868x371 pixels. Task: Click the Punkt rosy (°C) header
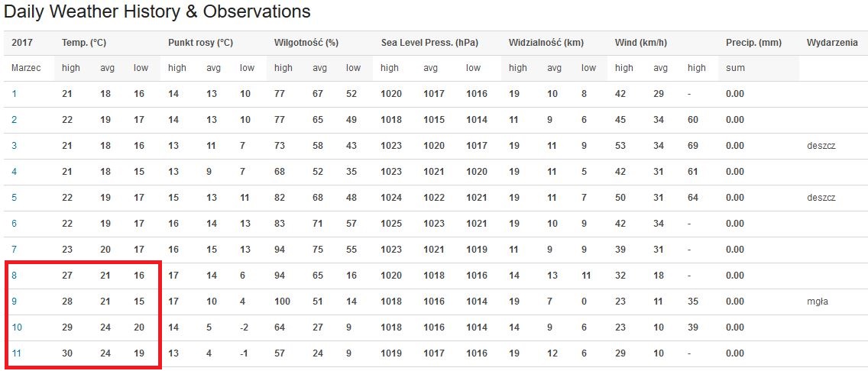(200, 43)
